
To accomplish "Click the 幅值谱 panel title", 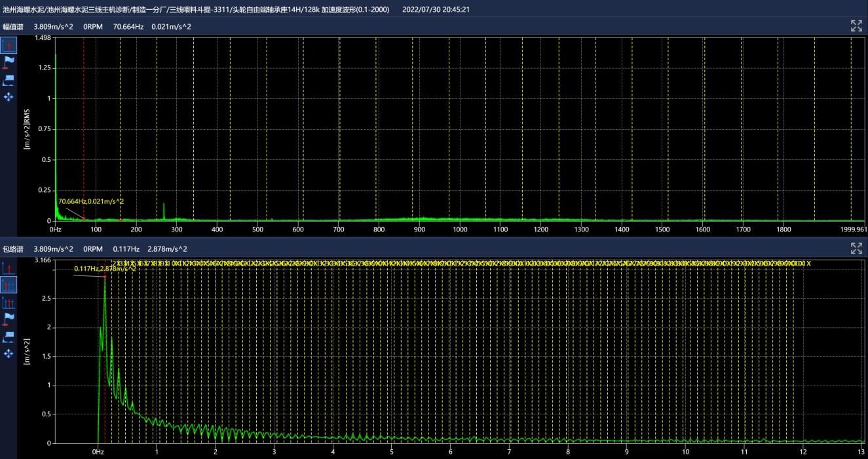I will click(13, 27).
